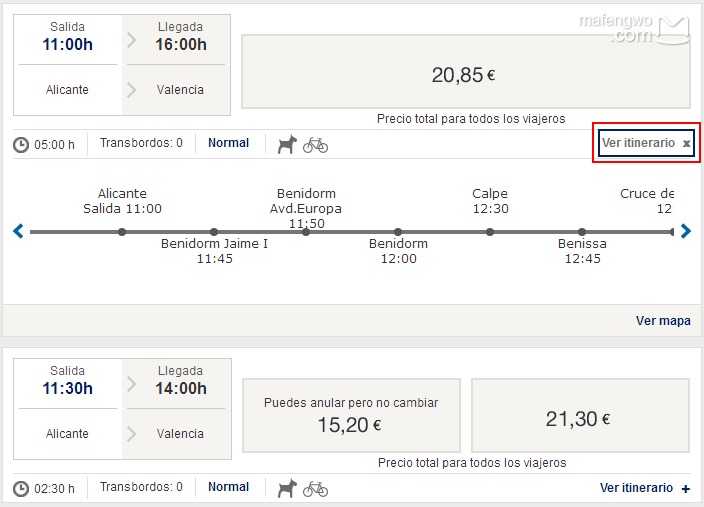The image size is (704, 507).
Task: Click the bicycle icon on 11:30h trip
Action: pyautogui.click(x=315, y=488)
